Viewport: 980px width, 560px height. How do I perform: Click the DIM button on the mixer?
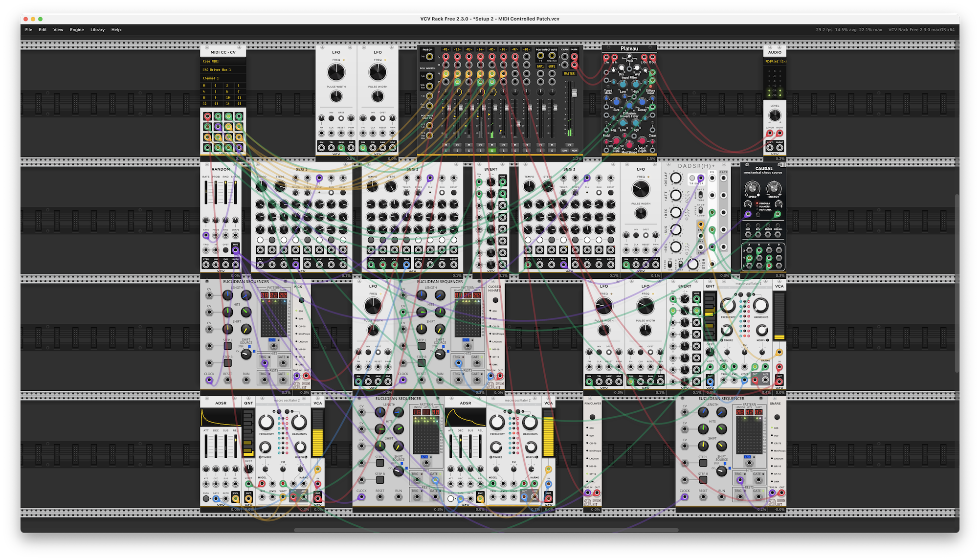pyautogui.click(x=564, y=150)
